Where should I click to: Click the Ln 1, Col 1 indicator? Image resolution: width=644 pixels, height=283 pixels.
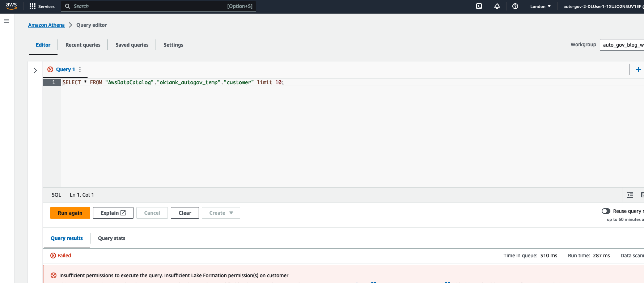[x=82, y=195]
